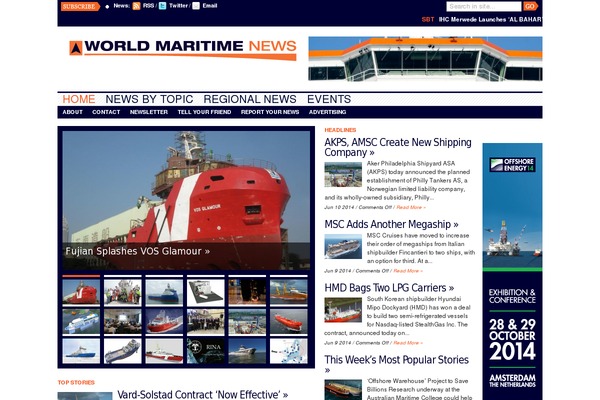Select the red tanker thumbnail in second row

[x=289, y=322]
